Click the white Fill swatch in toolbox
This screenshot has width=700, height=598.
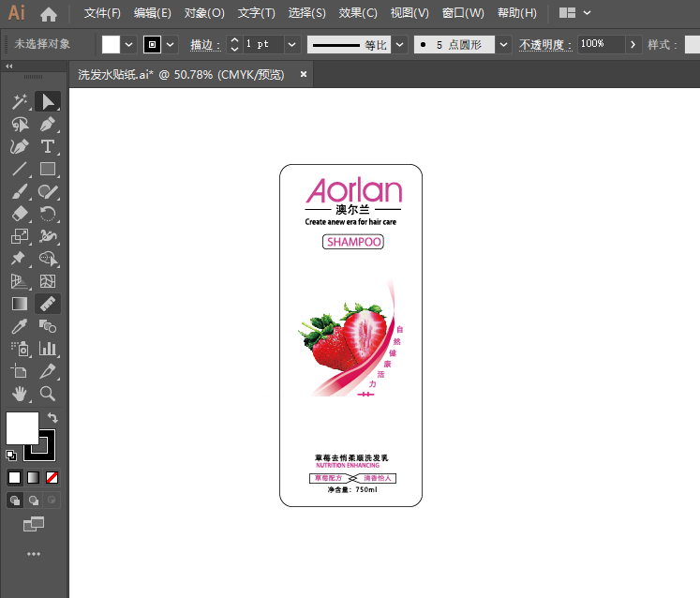22,427
